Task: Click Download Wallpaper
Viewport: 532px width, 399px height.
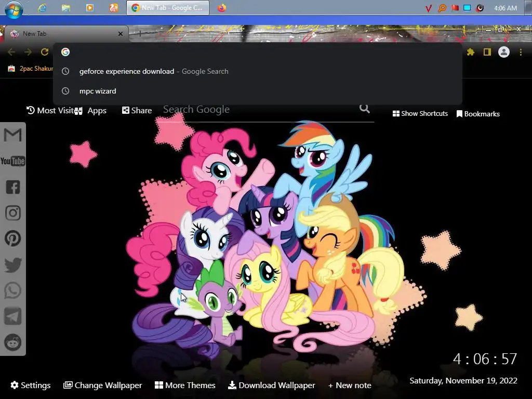Action: click(x=271, y=385)
